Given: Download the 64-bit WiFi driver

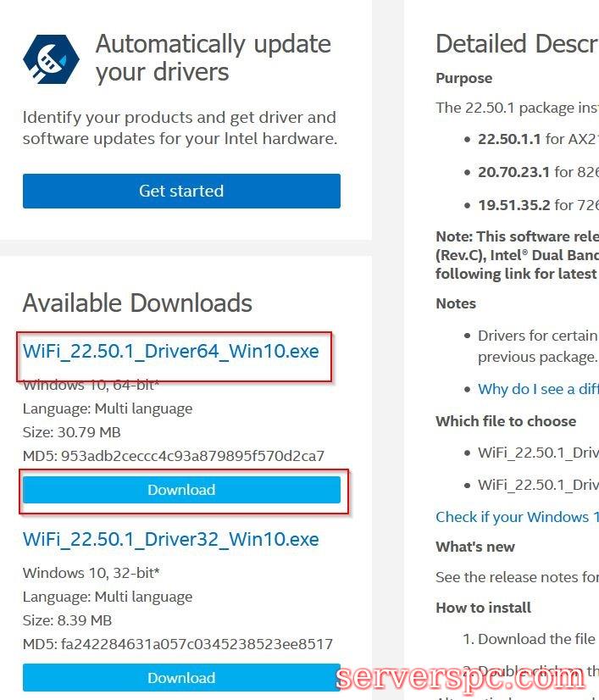Looking at the screenshot, I should pyautogui.click(x=181, y=490).
